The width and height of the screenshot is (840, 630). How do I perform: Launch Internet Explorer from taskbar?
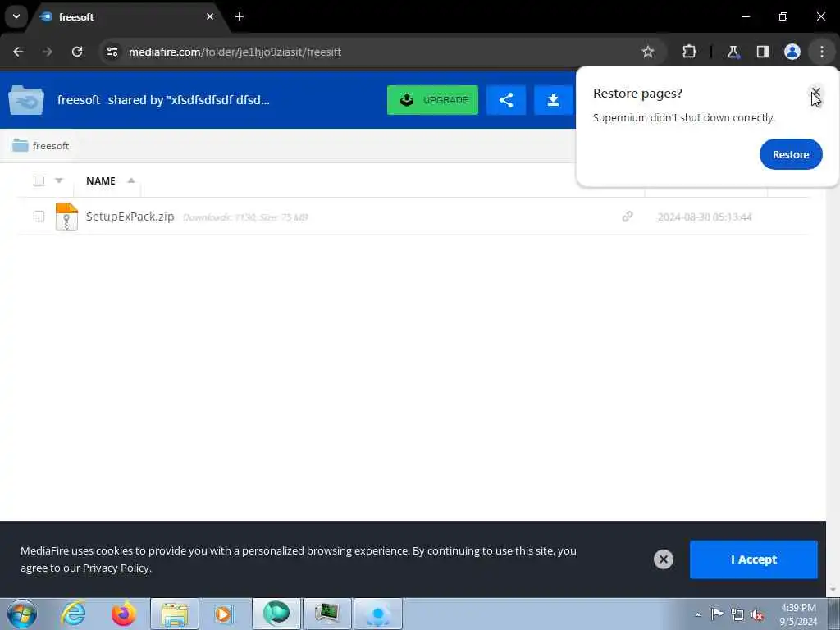[73, 614]
